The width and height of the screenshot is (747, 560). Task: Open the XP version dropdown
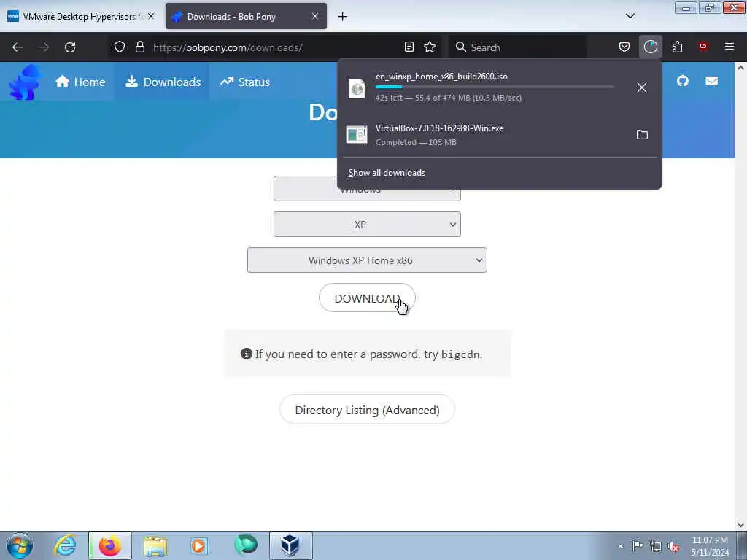tap(367, 225)
